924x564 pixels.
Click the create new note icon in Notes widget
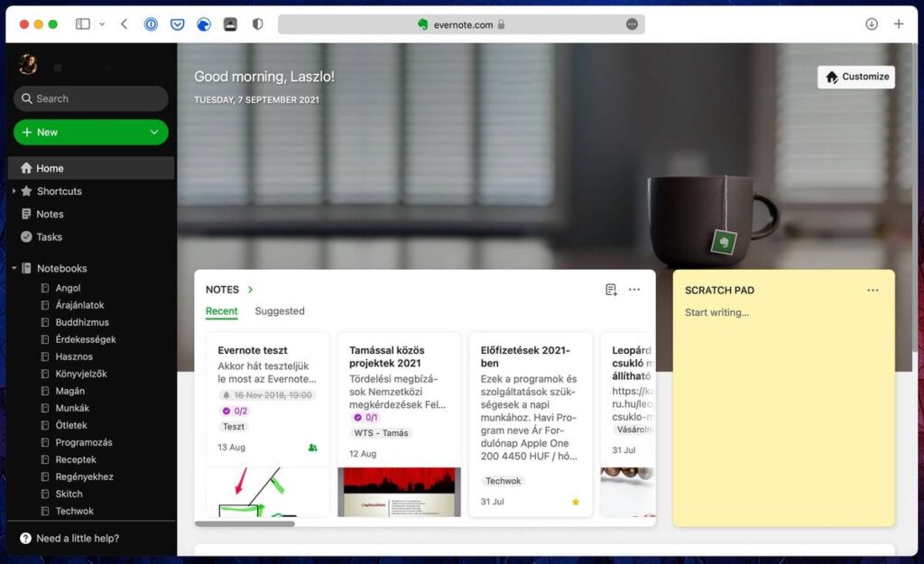tap(611, 290)
